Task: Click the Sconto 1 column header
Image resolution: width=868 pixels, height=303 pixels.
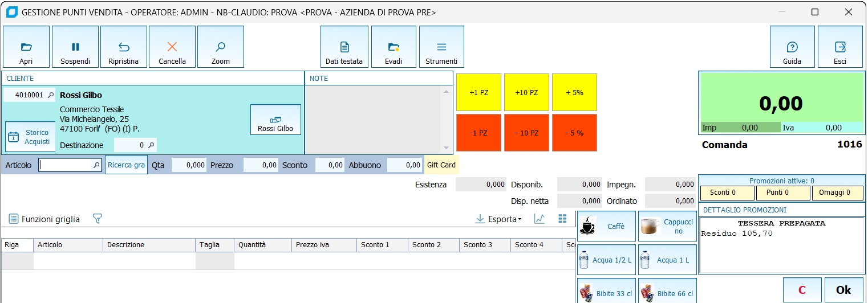Action: 382,245
